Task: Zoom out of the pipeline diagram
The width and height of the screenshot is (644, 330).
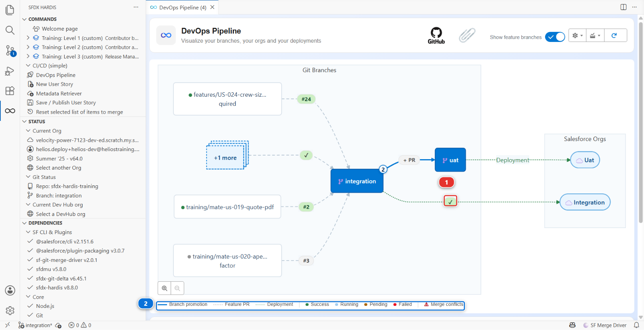Action: pos(178,288)
